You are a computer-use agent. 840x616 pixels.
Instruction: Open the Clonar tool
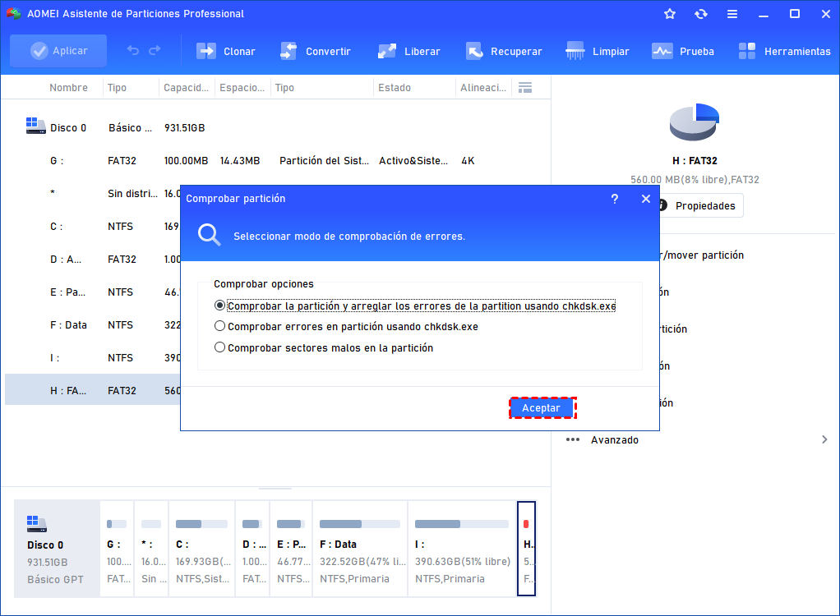point(225,52)
